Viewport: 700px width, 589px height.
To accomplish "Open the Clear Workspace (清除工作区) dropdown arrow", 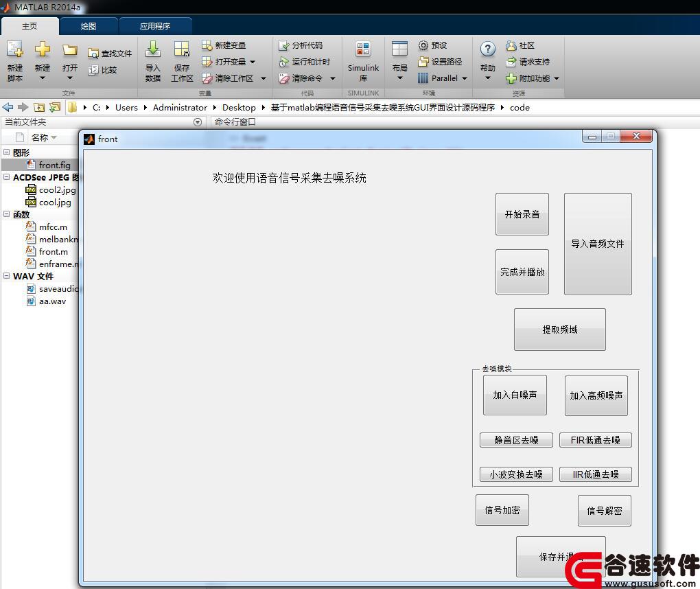I will [264, 78].
